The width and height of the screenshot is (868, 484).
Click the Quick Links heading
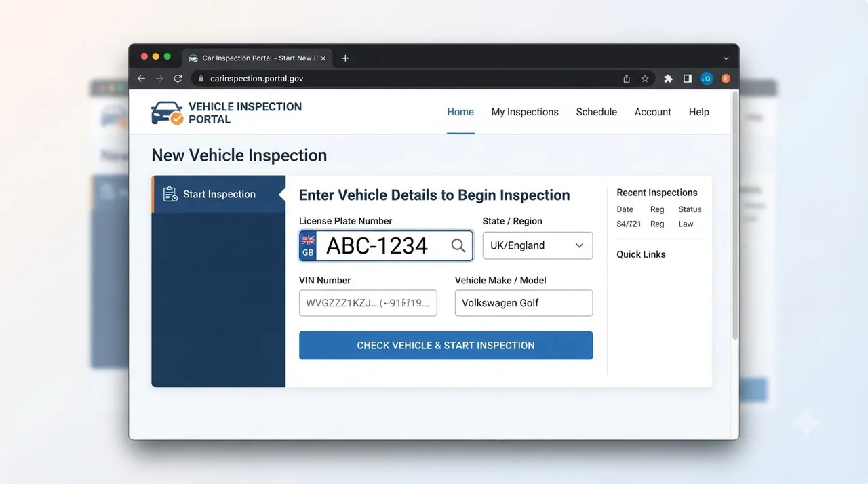click(641, 254)
